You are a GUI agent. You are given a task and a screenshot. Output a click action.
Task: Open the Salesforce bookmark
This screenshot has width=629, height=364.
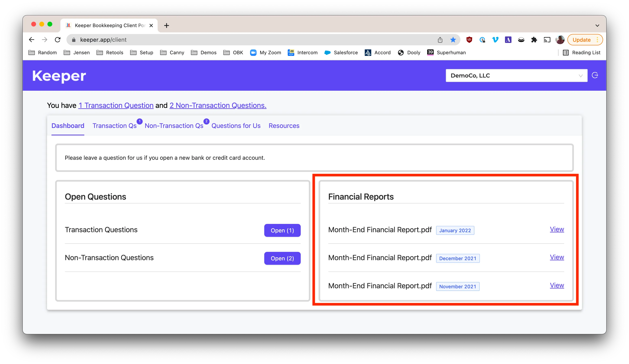click(x=341, y=53)
